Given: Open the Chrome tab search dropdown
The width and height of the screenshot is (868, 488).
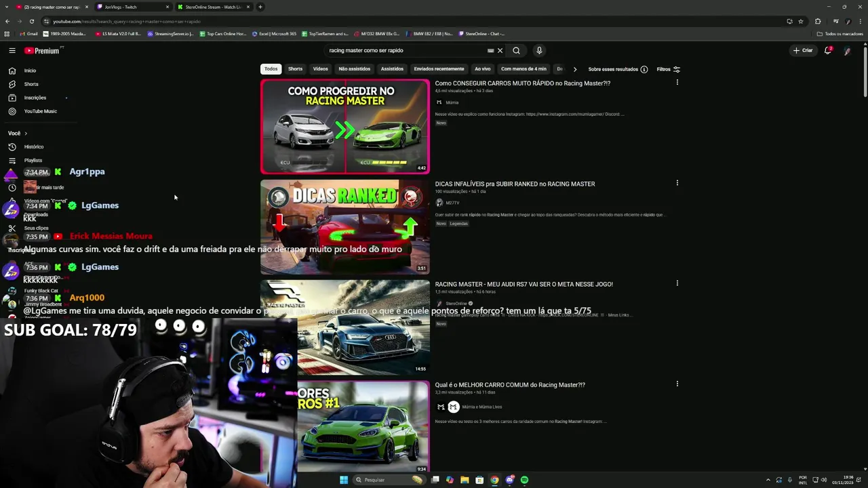Looking at the screenshot, I should point(6,7).
